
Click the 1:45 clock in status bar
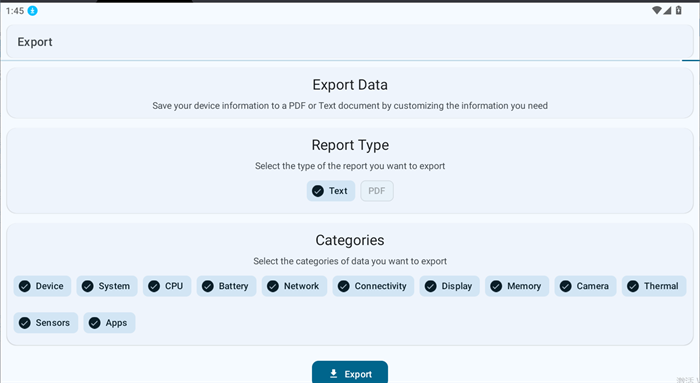coord(15,11)
